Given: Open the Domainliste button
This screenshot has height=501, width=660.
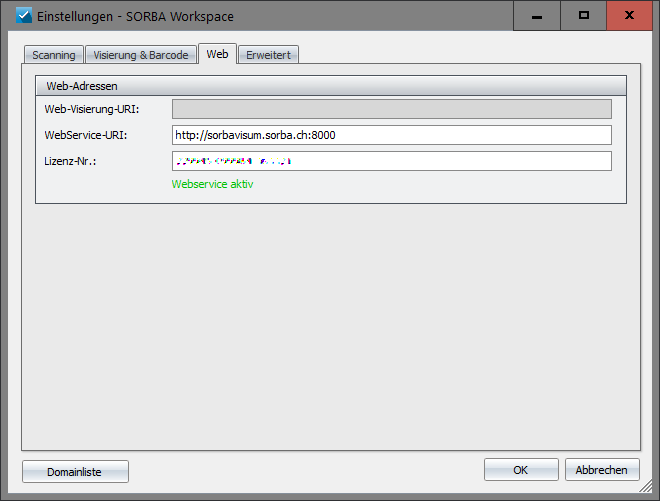Looking at the screenshot, I should 75,472.
